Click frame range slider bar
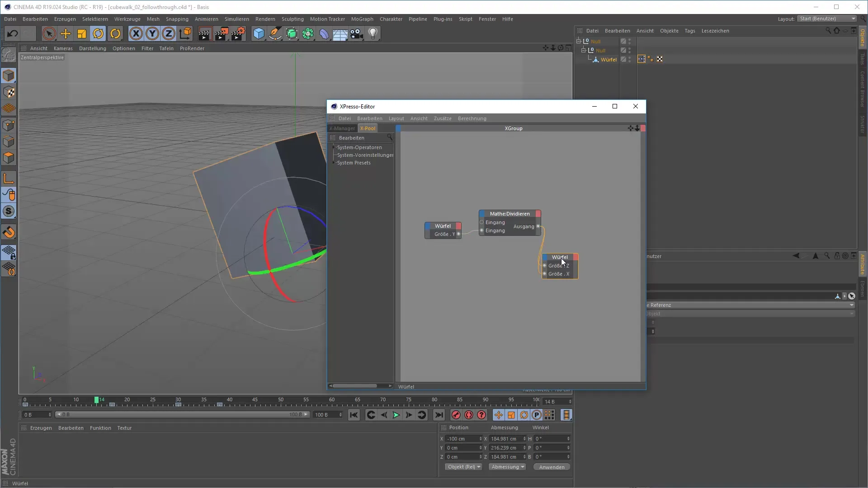This screenshot has width=868, height=488. tap(182, 414)
